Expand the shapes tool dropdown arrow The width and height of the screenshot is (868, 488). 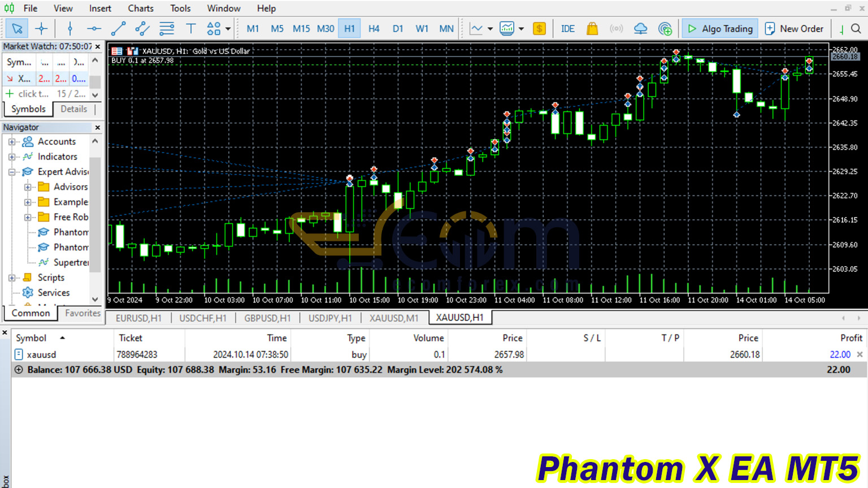pos(228,28)
